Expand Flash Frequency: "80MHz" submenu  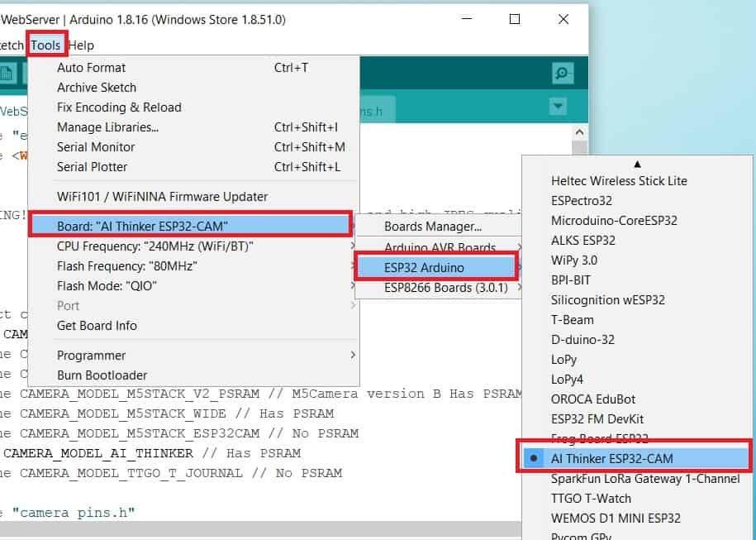tap(194, 266)
